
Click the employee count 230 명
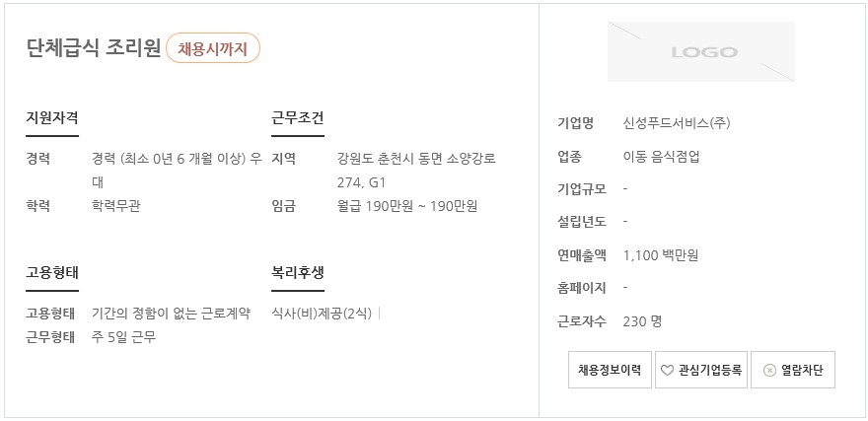click(x=642, y=321)
